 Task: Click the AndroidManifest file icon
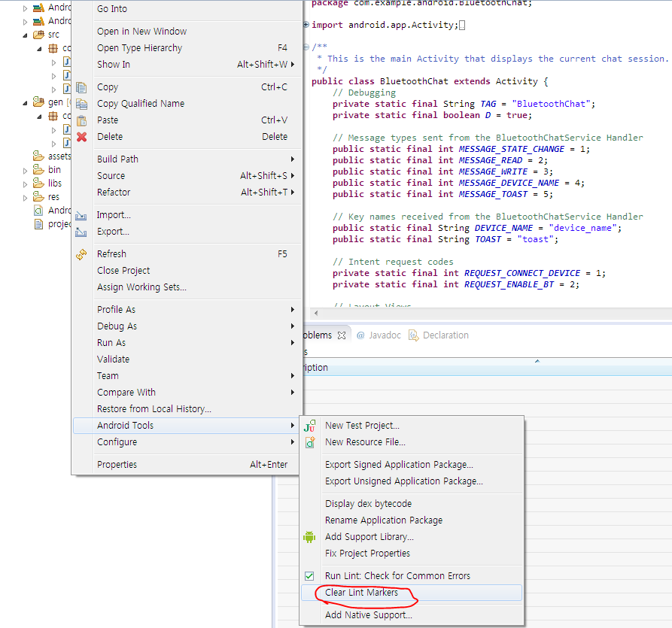[x=38, y=211]
